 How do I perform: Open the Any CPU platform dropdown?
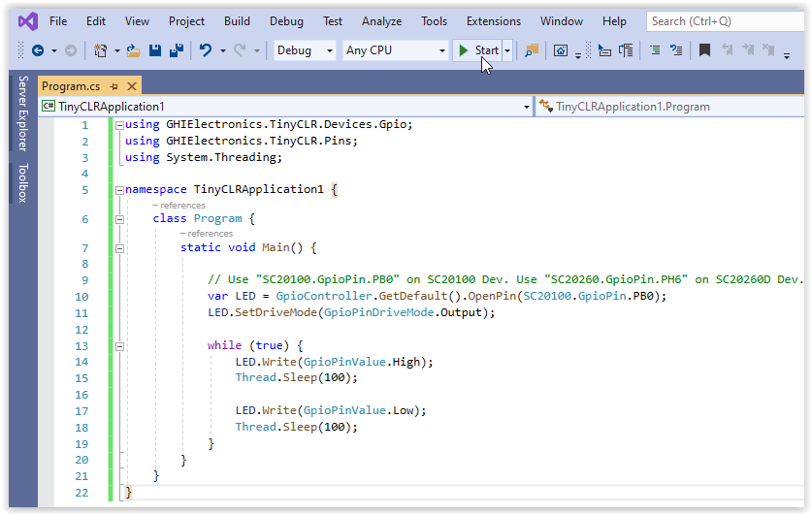[x=395, y=50]
